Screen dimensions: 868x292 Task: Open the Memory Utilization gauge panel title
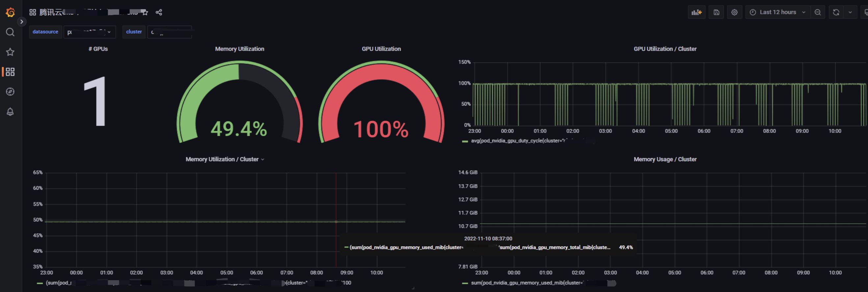(240, 49)
